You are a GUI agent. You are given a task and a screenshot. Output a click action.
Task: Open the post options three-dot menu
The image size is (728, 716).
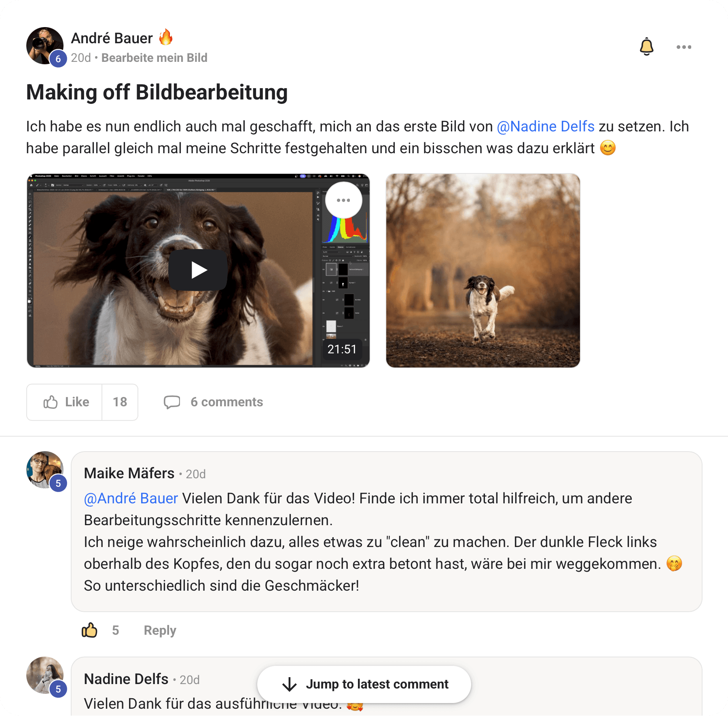[684, 47]
